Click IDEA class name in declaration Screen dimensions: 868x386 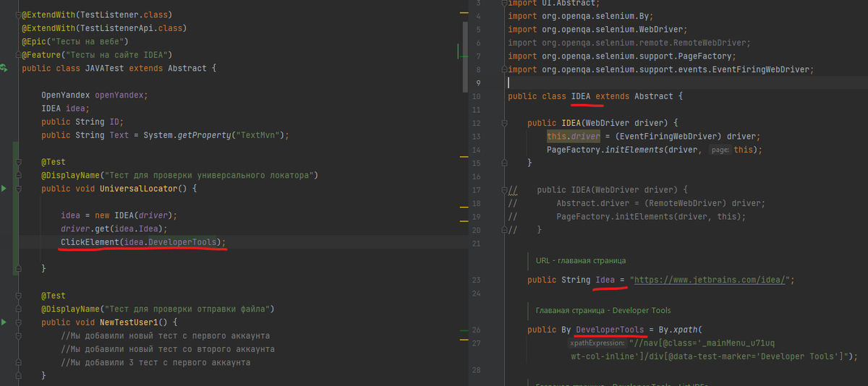(581, 96)
